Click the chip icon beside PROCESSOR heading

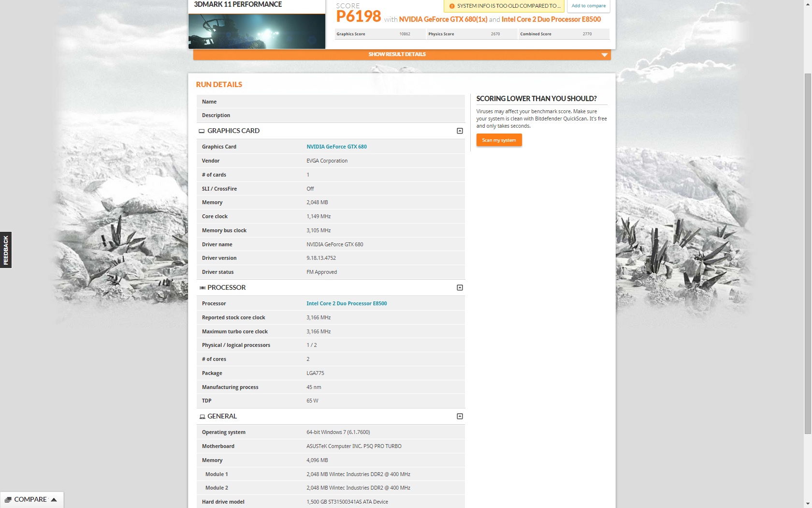(x=202, y=288)
